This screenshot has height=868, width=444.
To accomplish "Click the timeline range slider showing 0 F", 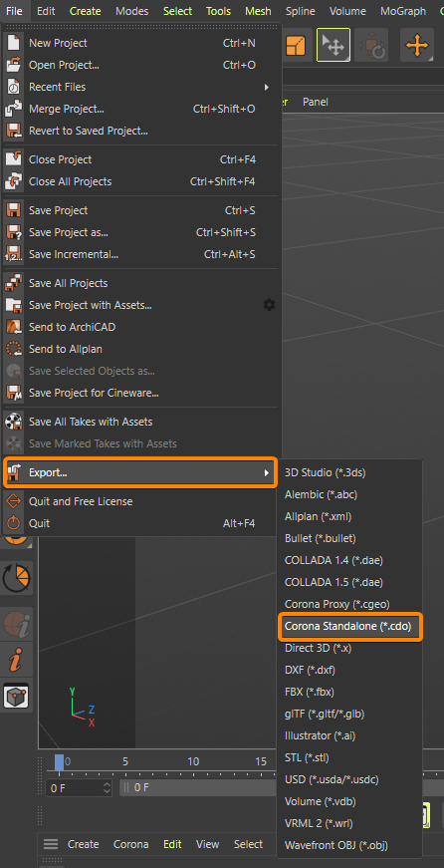I will coord(198,787).
